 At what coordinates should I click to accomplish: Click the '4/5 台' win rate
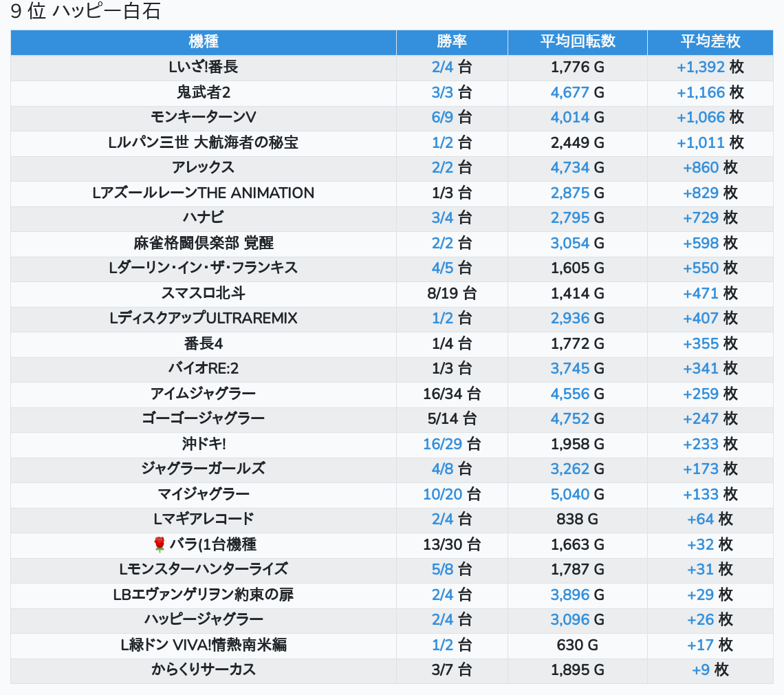click(x=452, y=268)
